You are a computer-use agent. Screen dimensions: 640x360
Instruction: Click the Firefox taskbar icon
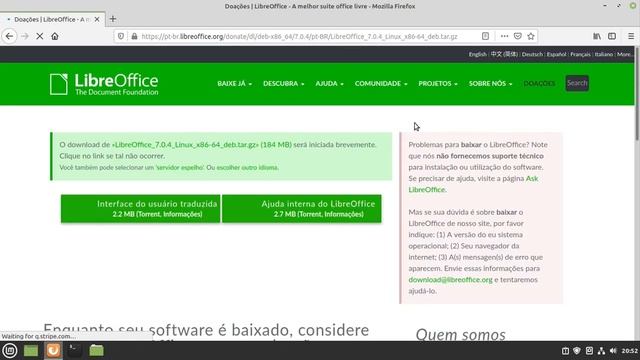click(x=53, y=351)
